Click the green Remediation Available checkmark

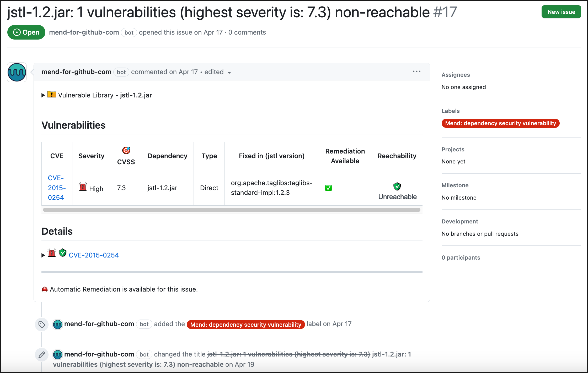[x=328, y=188]
